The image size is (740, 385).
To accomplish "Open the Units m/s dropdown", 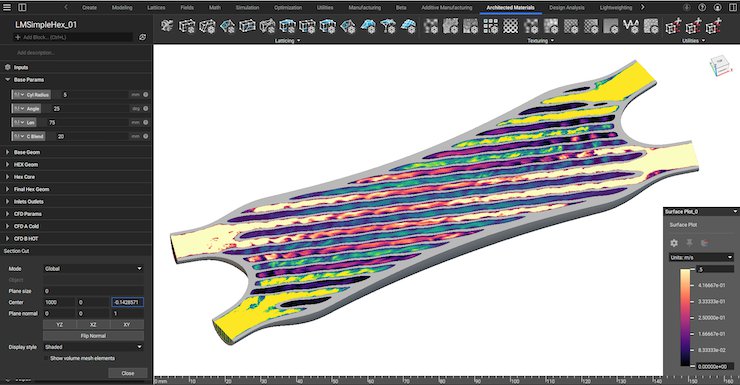I will pyautogui.click(x=701, y=257).
